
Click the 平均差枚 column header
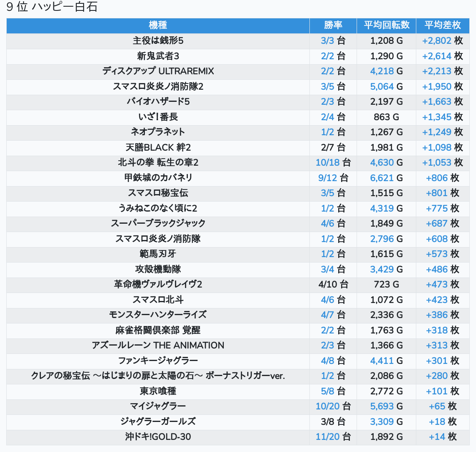tap(442, 25)
